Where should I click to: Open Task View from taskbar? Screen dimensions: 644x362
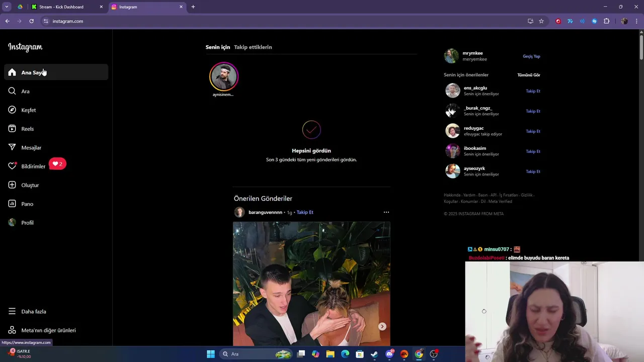coord(301,354)
